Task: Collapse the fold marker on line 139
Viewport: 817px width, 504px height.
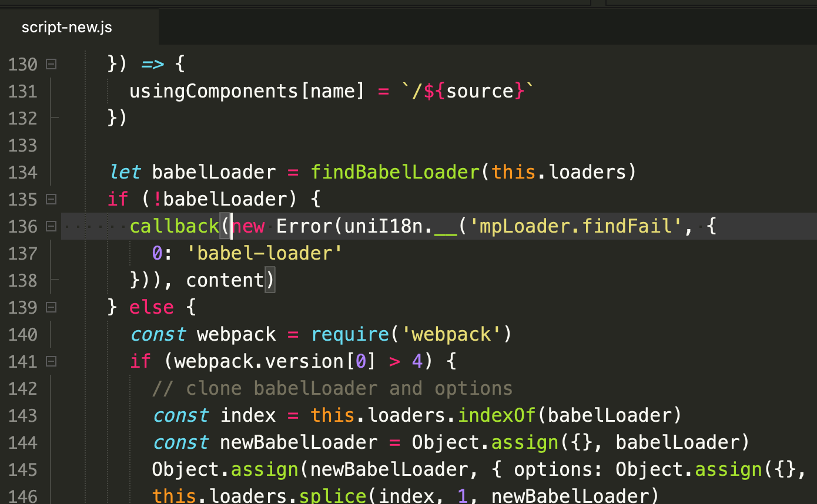Action: click(x=51, y=307)
